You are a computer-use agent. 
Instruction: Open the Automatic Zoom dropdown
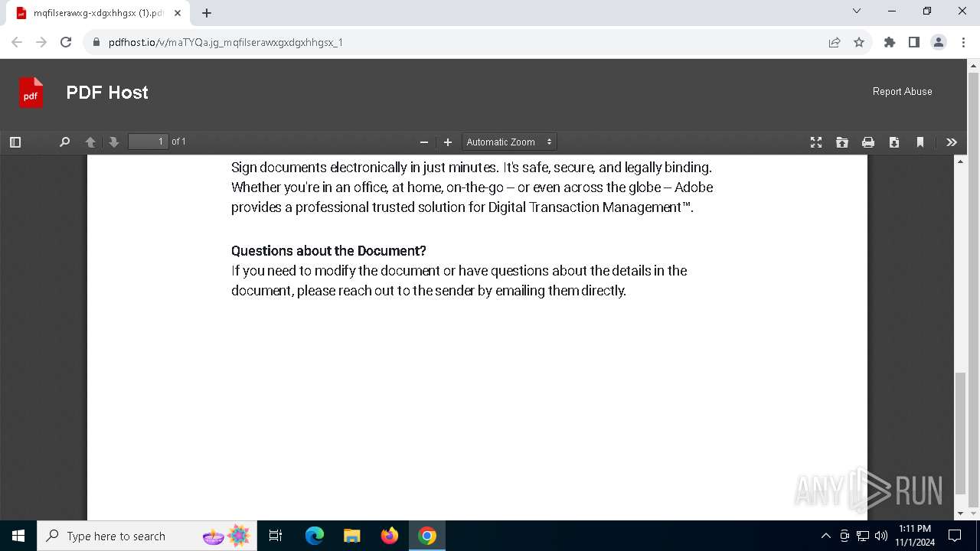509,142
